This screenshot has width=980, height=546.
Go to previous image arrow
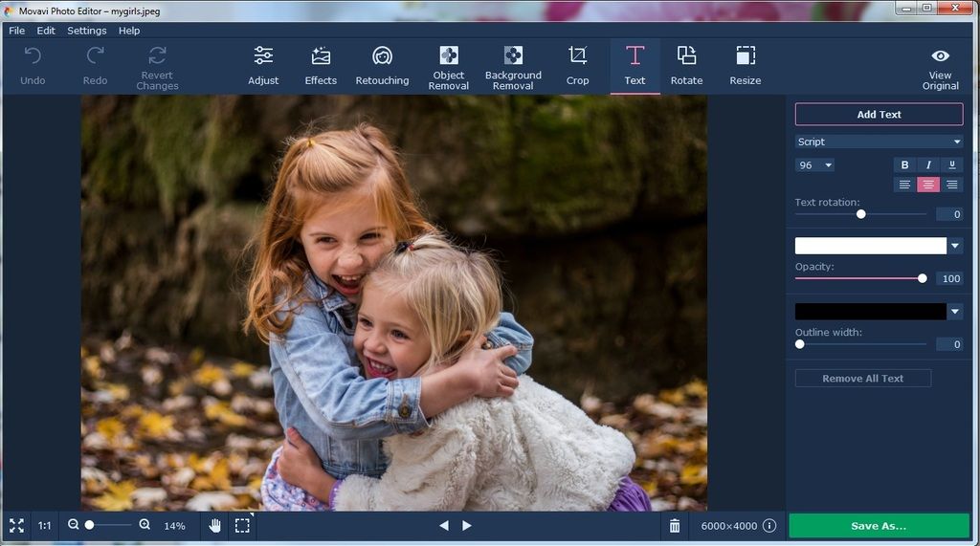444,526
